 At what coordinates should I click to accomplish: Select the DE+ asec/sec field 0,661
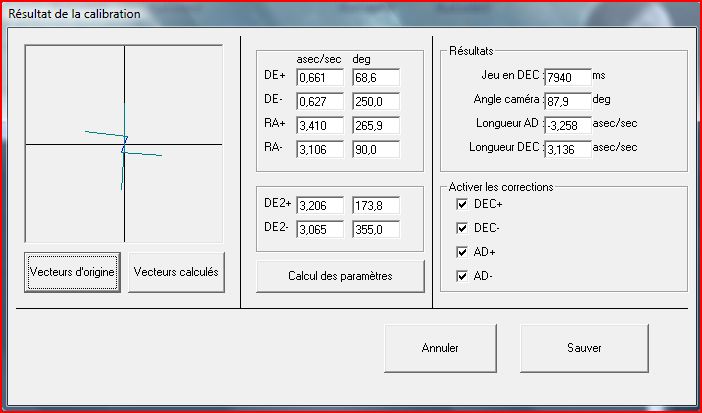[320, 77]
